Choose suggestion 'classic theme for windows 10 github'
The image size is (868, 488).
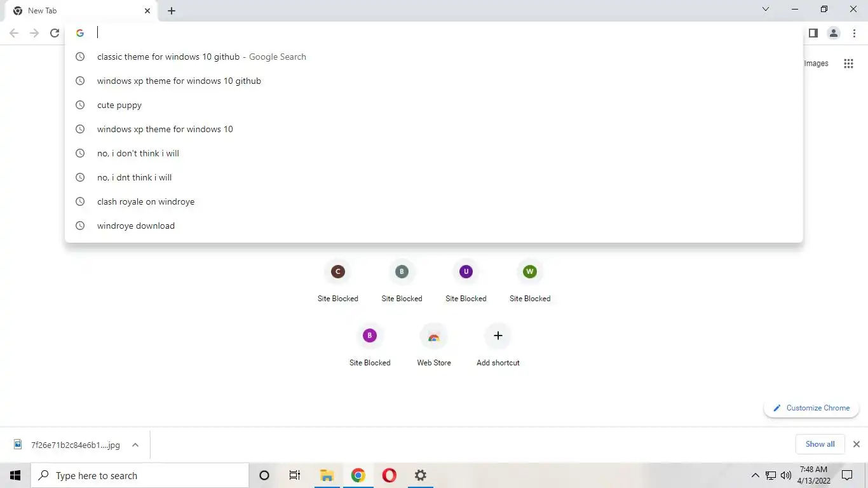pos(434,57)
